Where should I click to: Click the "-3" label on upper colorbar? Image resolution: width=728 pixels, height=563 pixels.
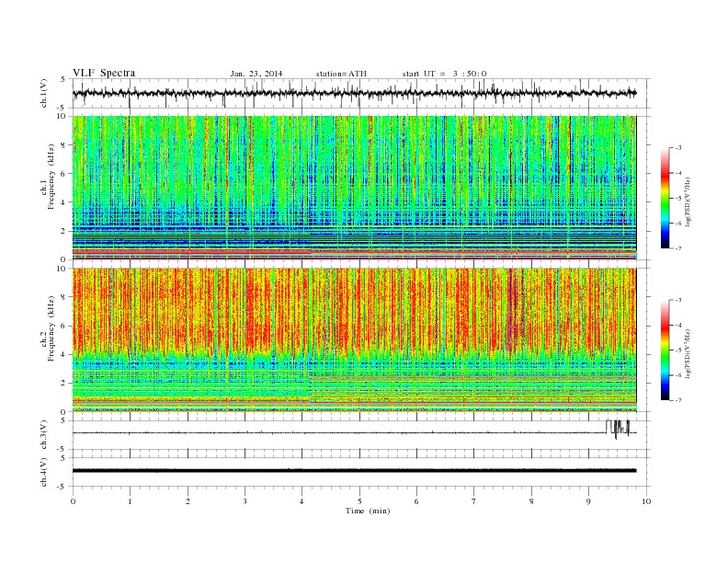click(678, 148)
